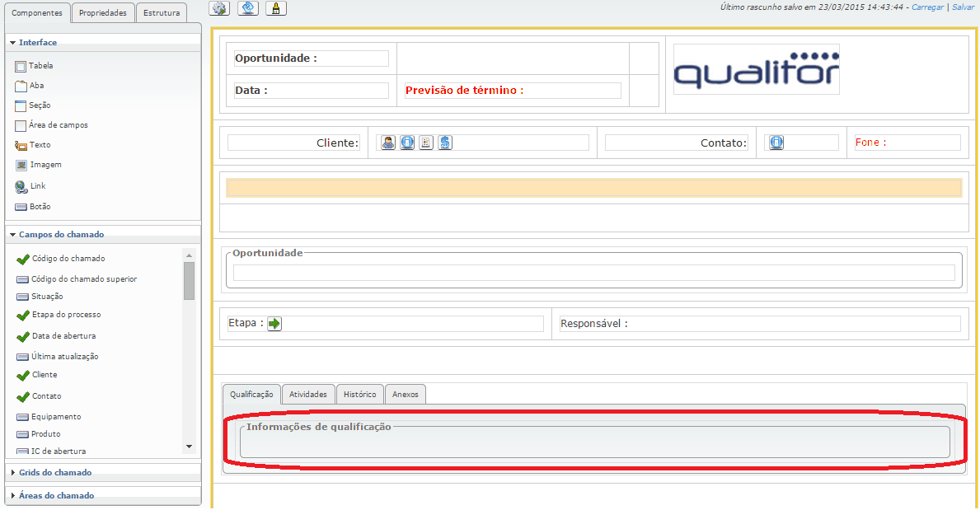
Task: Click the broom clear icon in top toolbar
Action: tap(276, 8)
